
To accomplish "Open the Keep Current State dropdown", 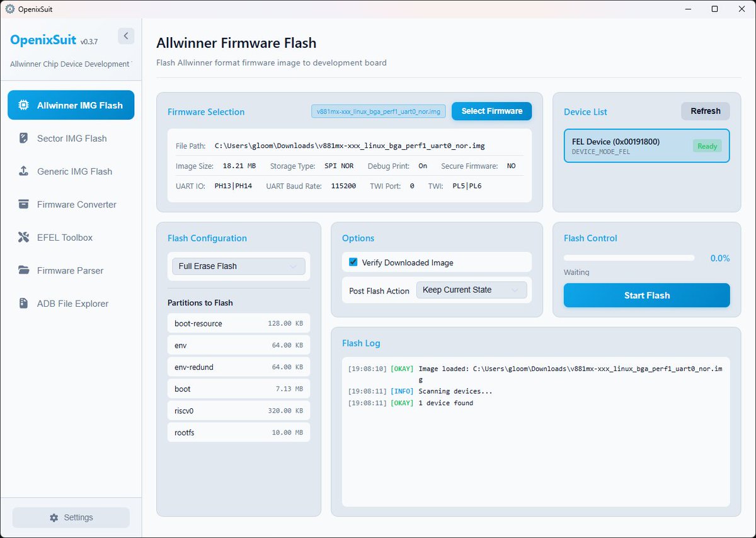I will [471, 290].
